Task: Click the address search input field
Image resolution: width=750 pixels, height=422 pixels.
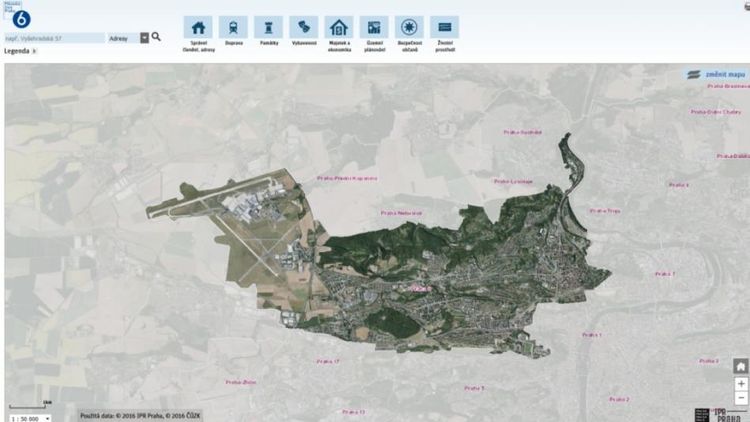Action: click(x=55, y=38)
